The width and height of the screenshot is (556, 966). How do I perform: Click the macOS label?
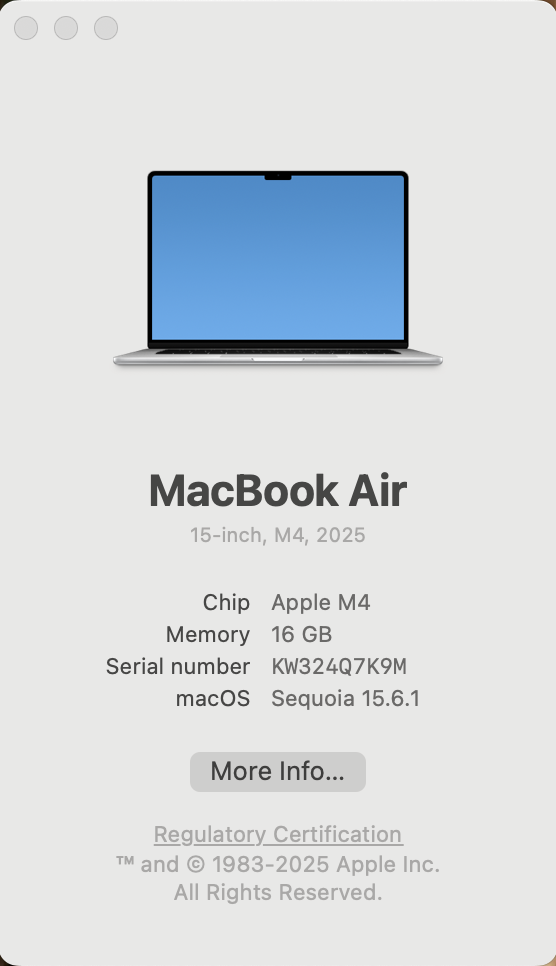click(x=213, y=699)
